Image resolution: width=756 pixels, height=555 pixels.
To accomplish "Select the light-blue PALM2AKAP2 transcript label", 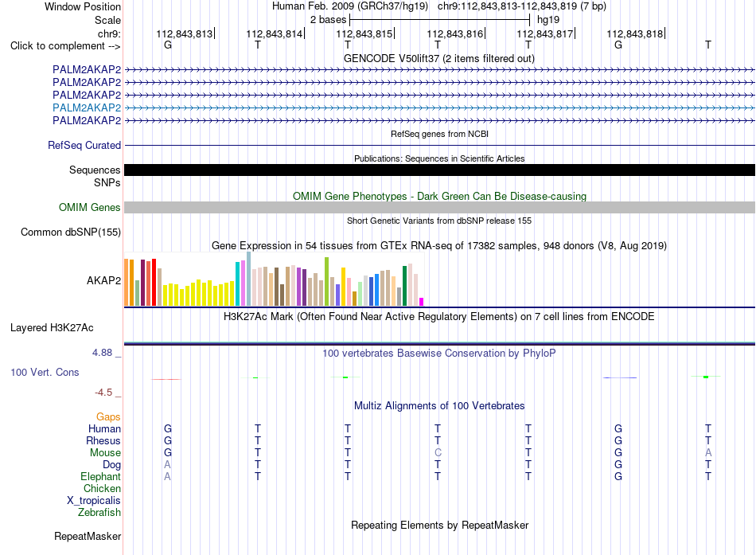I will click(x=87, y=107).
